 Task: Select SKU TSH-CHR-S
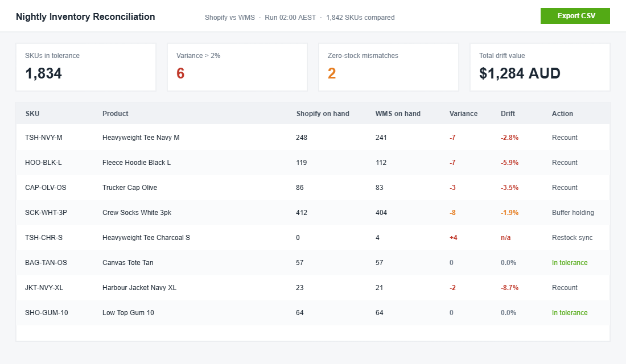[x=43, y=238]
